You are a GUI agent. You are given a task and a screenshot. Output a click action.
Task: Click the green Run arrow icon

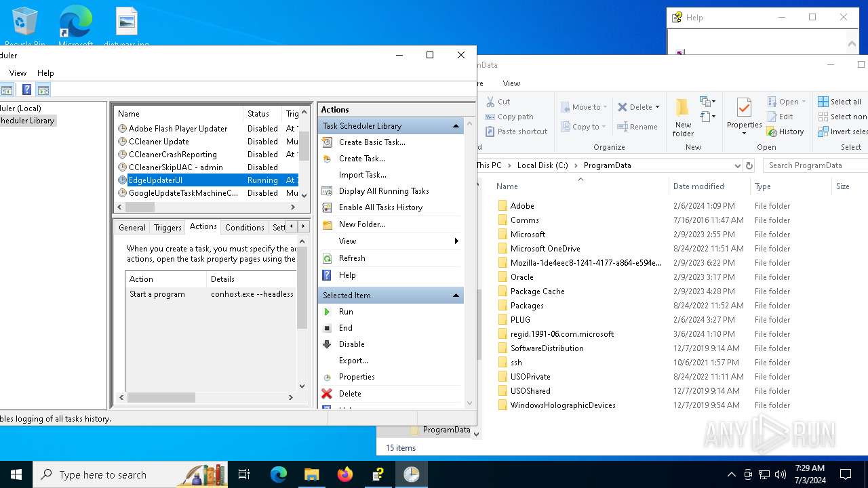pos(328,312)
